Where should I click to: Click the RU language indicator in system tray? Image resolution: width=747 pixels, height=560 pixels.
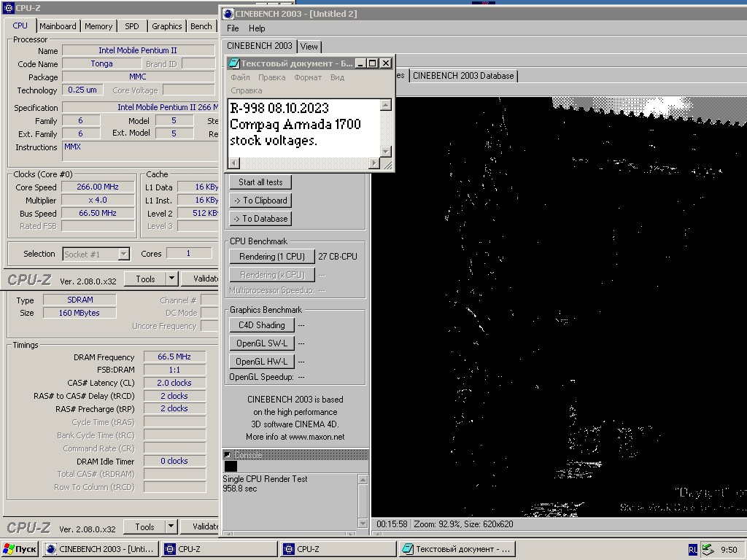pyautogui.click(x=693, y=549)
